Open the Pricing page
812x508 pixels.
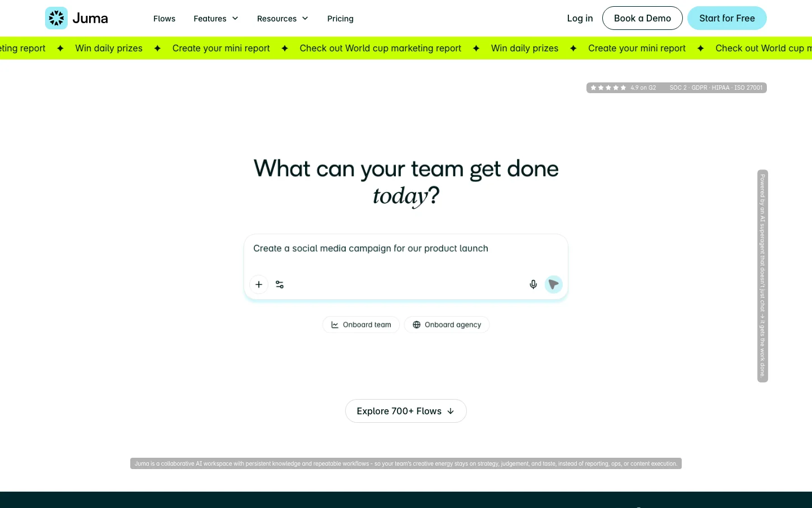341,19
